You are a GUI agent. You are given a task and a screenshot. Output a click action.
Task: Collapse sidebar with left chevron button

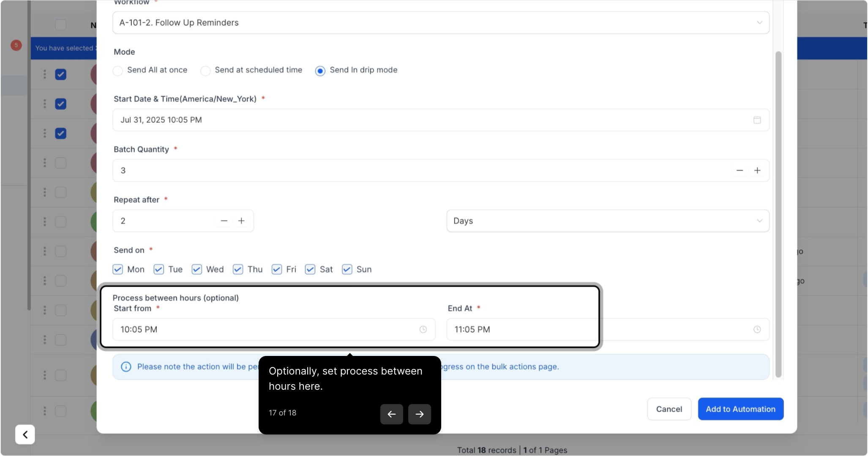pos(25,434)
